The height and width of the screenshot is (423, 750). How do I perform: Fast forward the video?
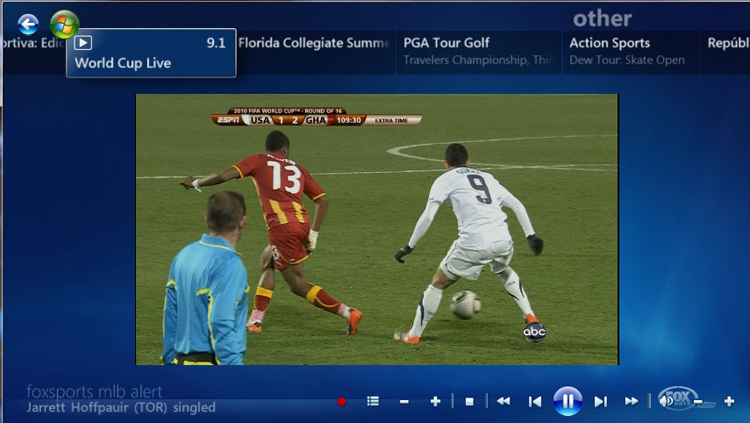pyautogui.click(x=632, y=401)
